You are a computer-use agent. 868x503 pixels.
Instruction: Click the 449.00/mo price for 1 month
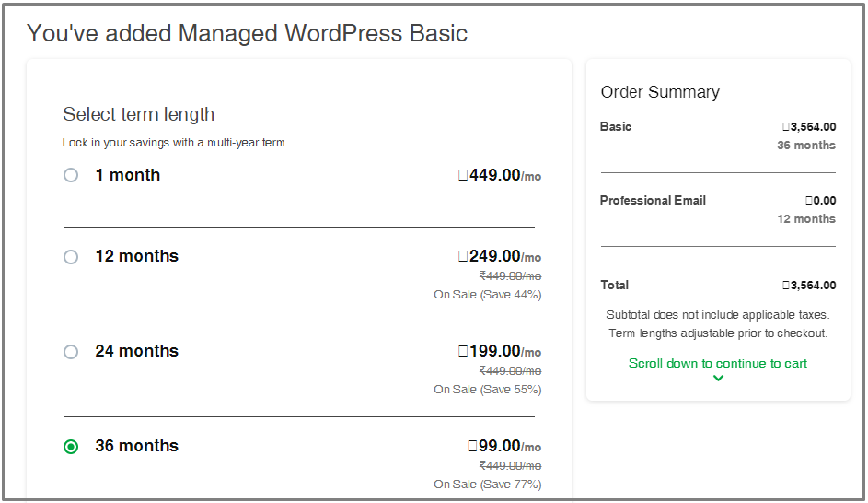pyautogui.click(x=500, y=175)
